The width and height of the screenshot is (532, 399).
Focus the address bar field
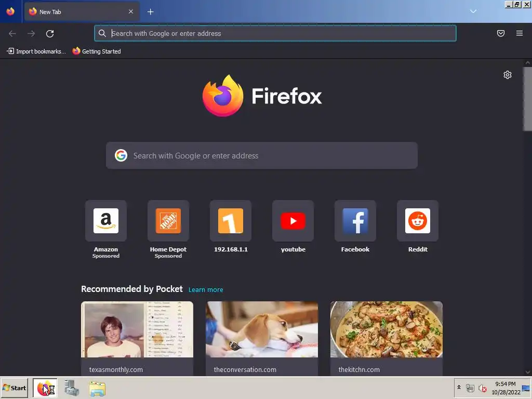(275, 33)
